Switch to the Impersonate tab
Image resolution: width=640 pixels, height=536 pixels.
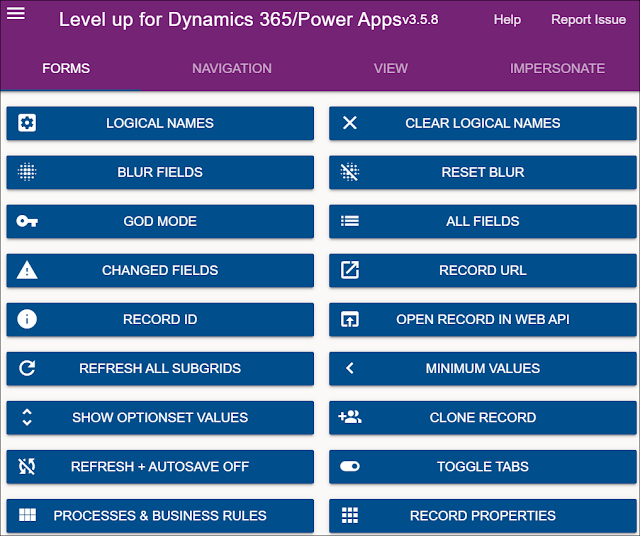tap(557, 68)
